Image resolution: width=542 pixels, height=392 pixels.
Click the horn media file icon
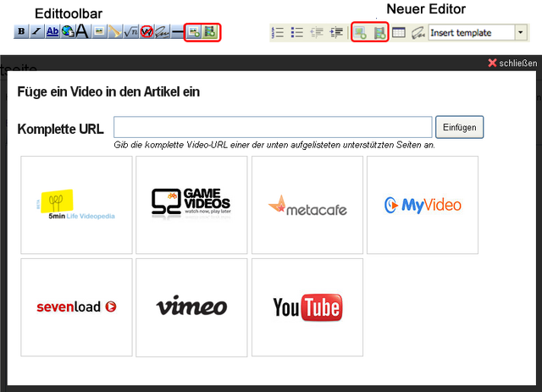114,31
